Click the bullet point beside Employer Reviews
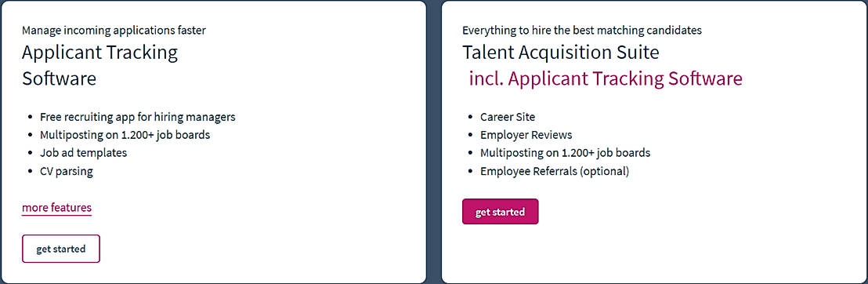Viewport: 868px width, 284px height. [x=470, y=136]
